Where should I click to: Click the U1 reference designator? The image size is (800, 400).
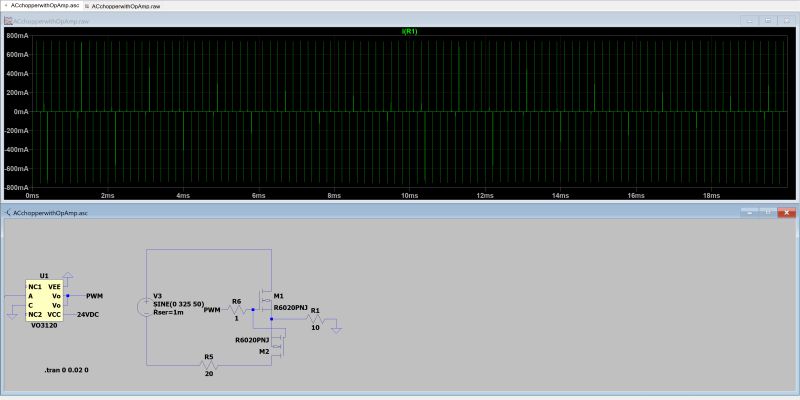(44, 276)
